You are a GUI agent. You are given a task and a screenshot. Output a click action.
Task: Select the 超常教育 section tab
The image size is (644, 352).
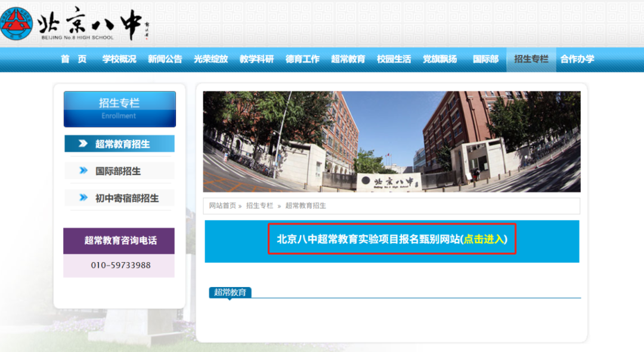coord(230,292)
